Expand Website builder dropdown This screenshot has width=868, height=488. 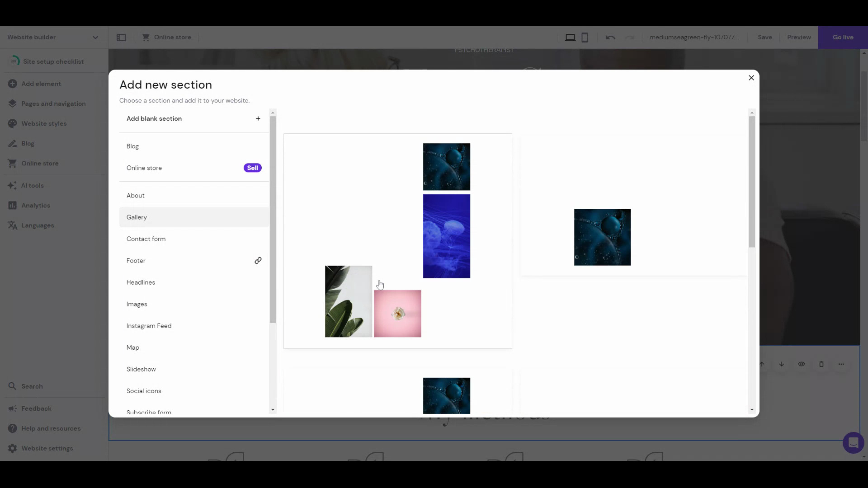(95, 38)
